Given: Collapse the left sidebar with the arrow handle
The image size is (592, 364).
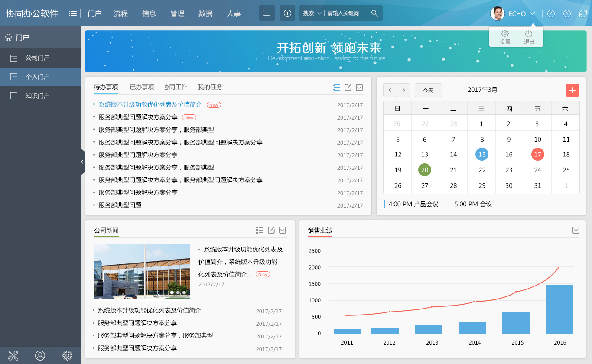Looking at the screenshot, I should click(x=82, y=162).
